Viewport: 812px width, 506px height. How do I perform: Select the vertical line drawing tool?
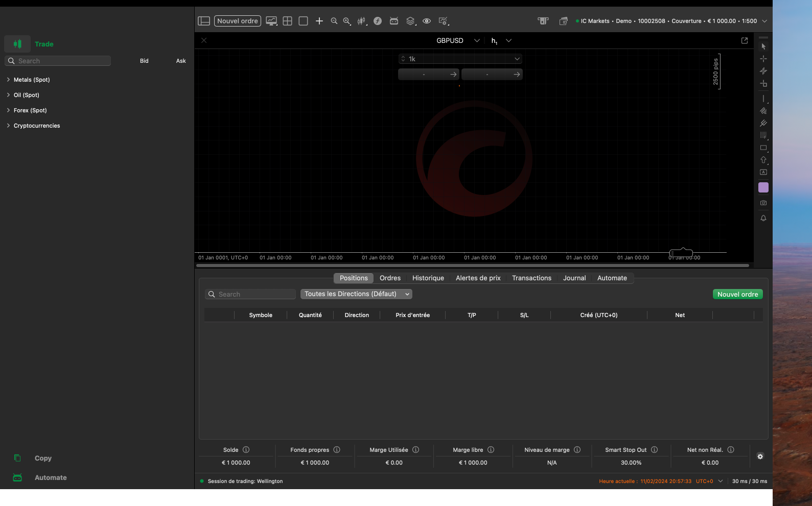[763, 99]
